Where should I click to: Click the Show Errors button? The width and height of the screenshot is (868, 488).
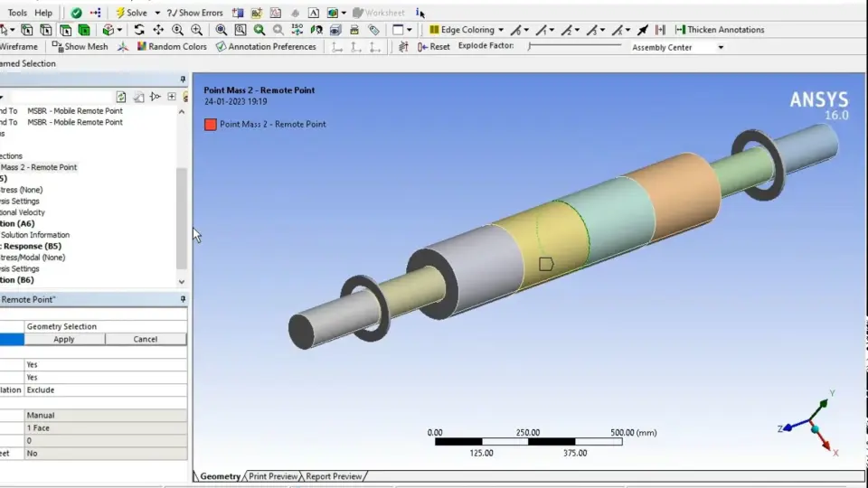(x=195, y=13)
